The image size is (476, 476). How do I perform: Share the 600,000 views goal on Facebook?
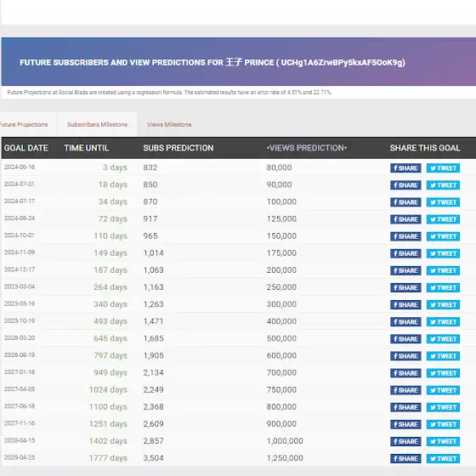[x=405, y=356]
